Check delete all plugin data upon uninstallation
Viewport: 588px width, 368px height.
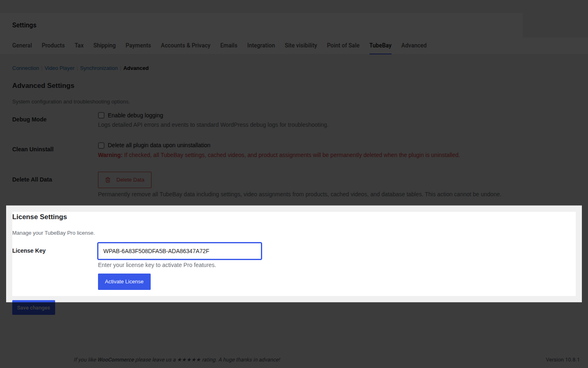coord(101,146)
